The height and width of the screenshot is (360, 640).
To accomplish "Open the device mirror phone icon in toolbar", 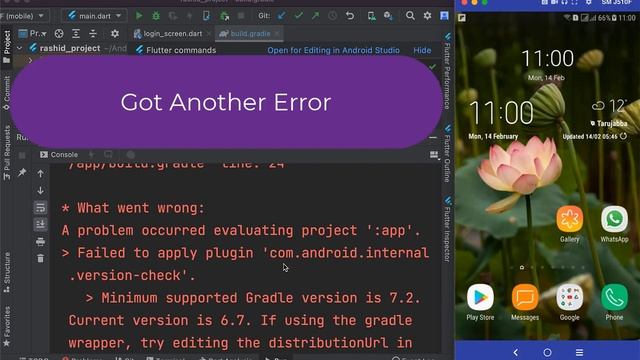I will (x=206, y=16).
